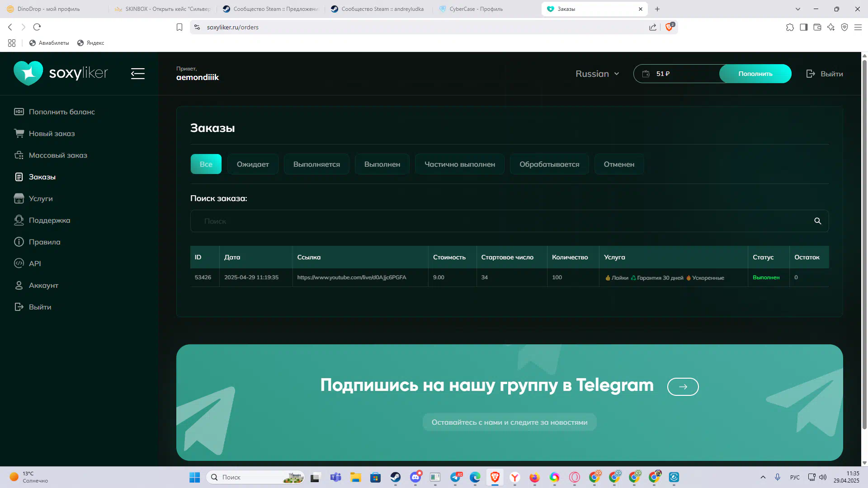The image size is (868, 488).
Task: Click the Пополнить button in header
Action: tap(755, 74)
